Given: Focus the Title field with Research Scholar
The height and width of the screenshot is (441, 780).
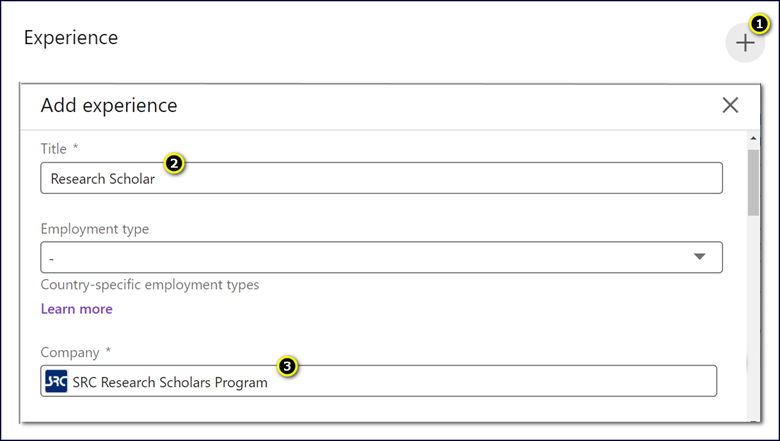Looking at the screenshot, I should [381, 178].
